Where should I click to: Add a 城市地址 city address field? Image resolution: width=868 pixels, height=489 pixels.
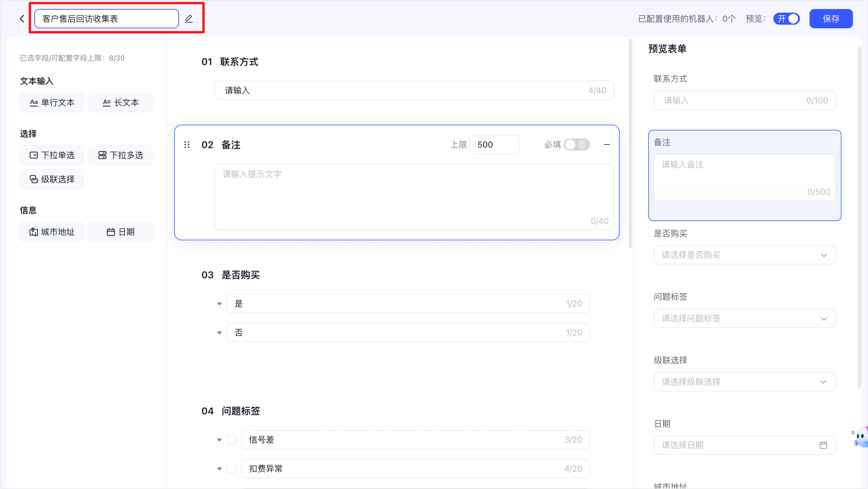point(52,232)
